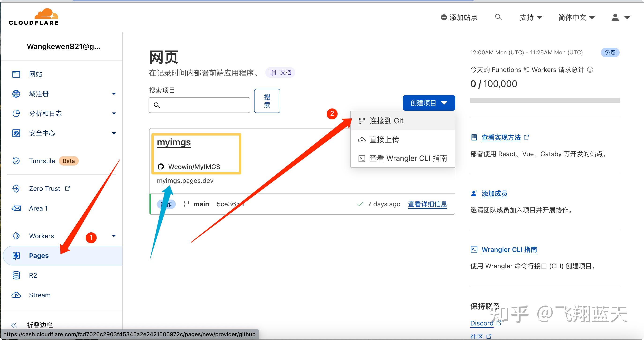Click Turnstile in the sidebar
This screenshot has height=340, width=644.
(42, 161)
